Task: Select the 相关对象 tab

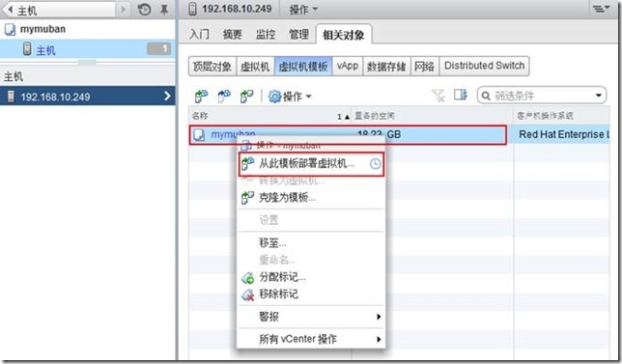Action: point(344,35)
